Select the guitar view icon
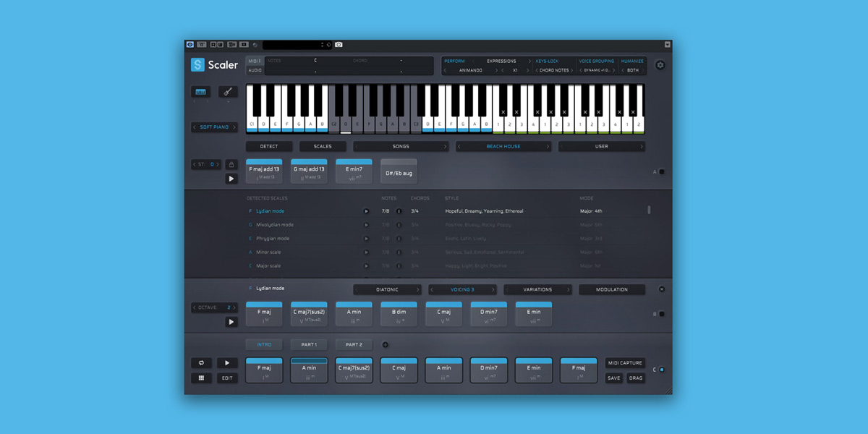 tap(228, 92)
